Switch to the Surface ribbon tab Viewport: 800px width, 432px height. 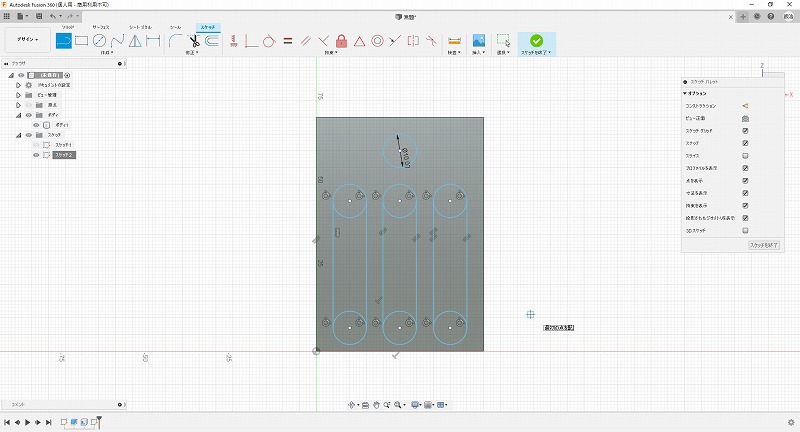[x=100, y=27]
